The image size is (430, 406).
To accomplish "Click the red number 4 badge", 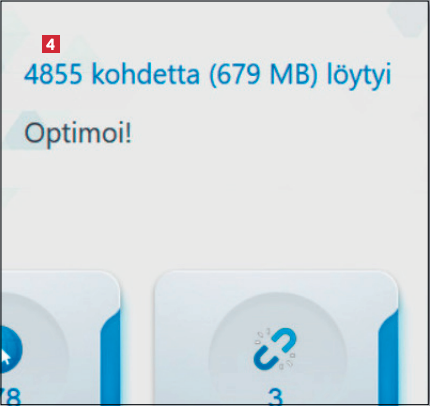I will [51, 44].
